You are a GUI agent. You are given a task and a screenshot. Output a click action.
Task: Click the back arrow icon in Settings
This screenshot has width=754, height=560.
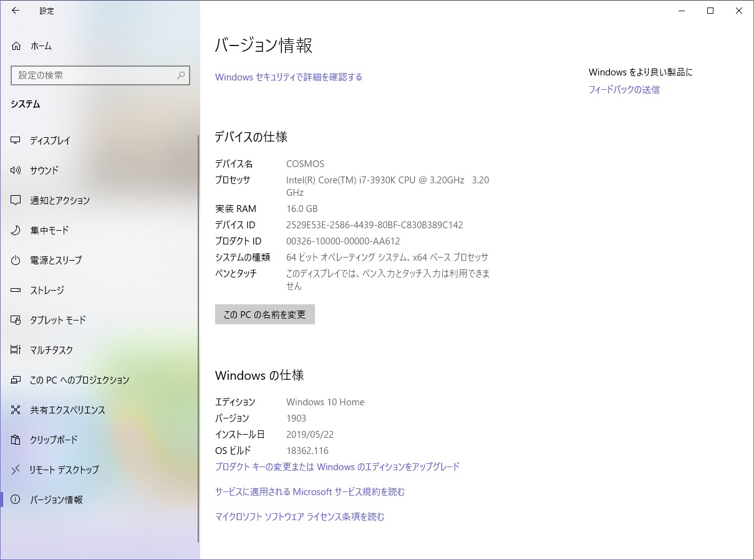(x=16, y=11)
